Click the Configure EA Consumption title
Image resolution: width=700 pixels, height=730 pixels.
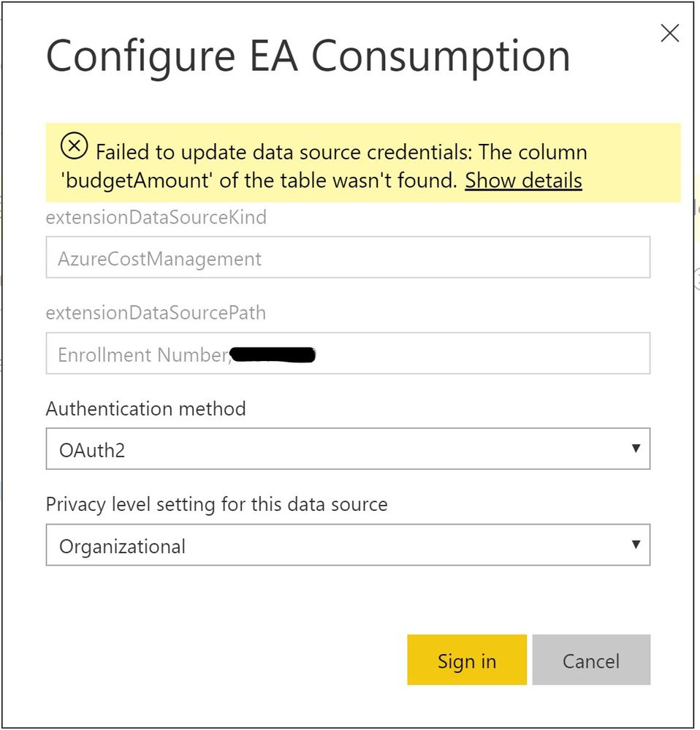pos(308,57)
